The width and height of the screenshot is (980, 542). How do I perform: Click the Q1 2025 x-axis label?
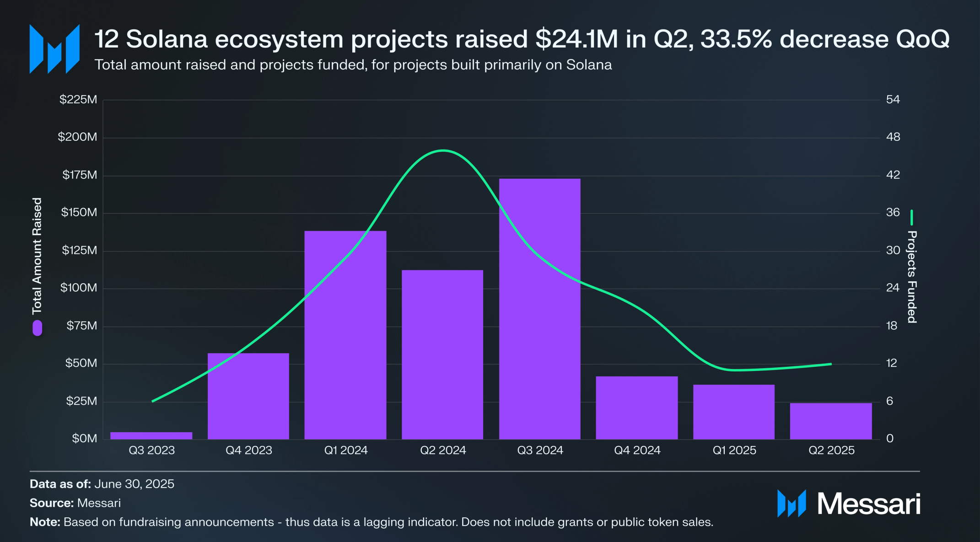(734, 451)
